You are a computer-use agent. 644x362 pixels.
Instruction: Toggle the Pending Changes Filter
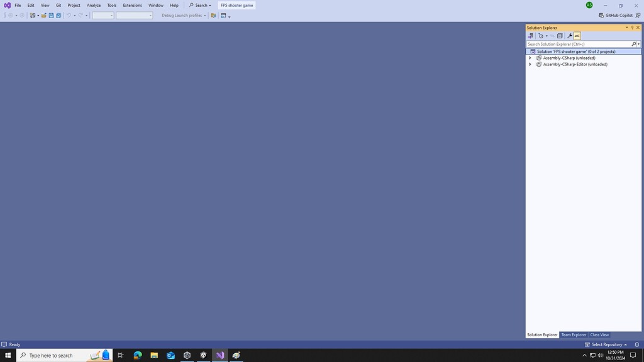541,36
